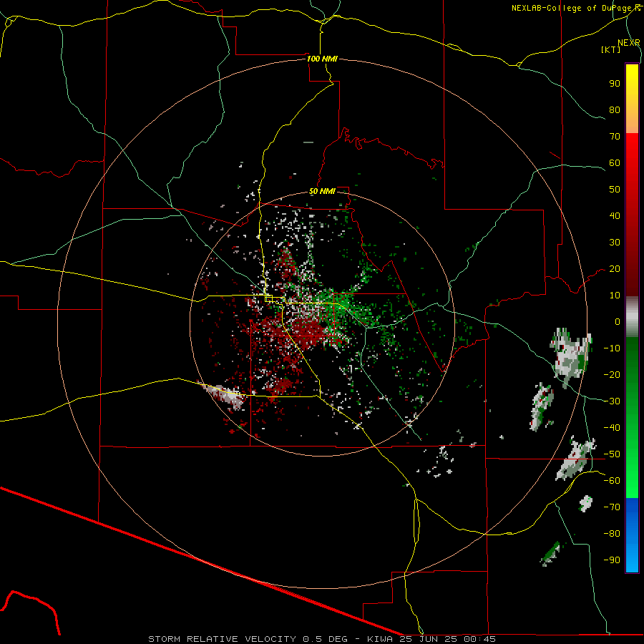This screenshot has width=644, height=644.
Task: Click the gray zero-velocity color bar segment
Action: click(632, 317)
